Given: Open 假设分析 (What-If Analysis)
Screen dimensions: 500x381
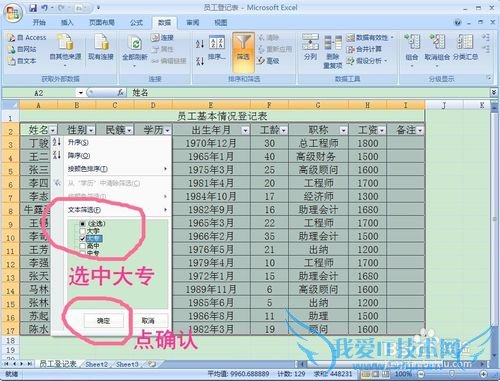Looking at the screenshot, I should tap(367, 61).
